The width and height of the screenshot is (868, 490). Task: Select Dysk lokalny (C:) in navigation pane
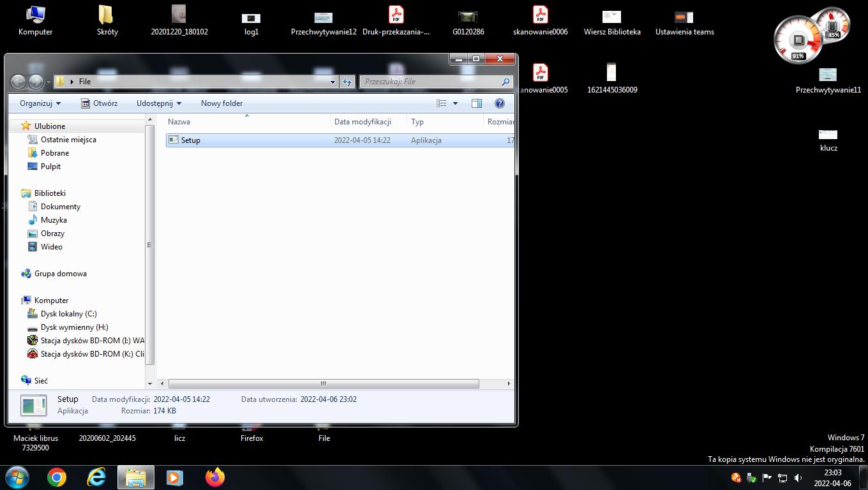[x=68, y=314]
